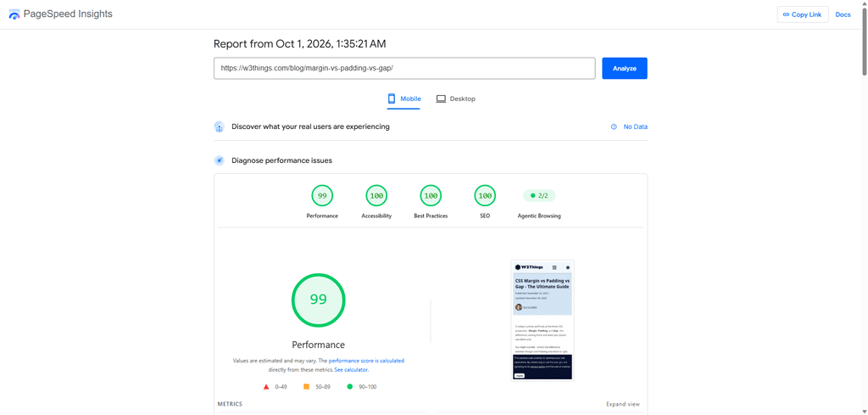Screen dimensions: 868x415
Task: Open the See calculator link
Action: pyautogui.click(x=352, y=369)
